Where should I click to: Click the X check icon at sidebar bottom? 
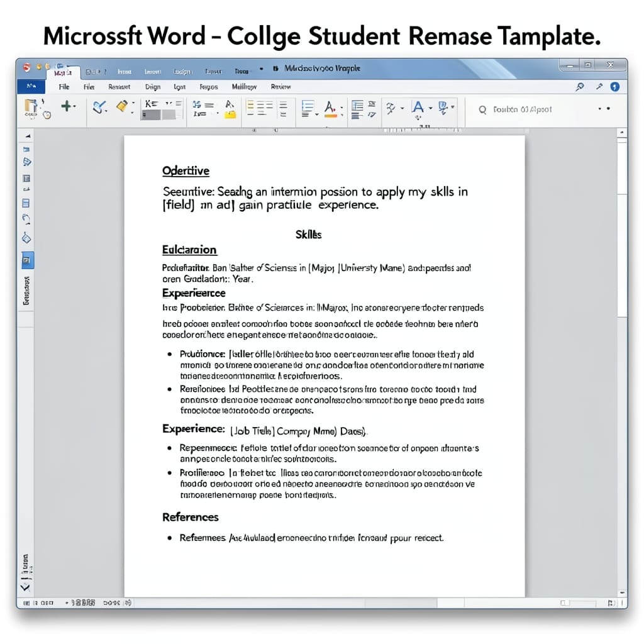tap(25, 587)
